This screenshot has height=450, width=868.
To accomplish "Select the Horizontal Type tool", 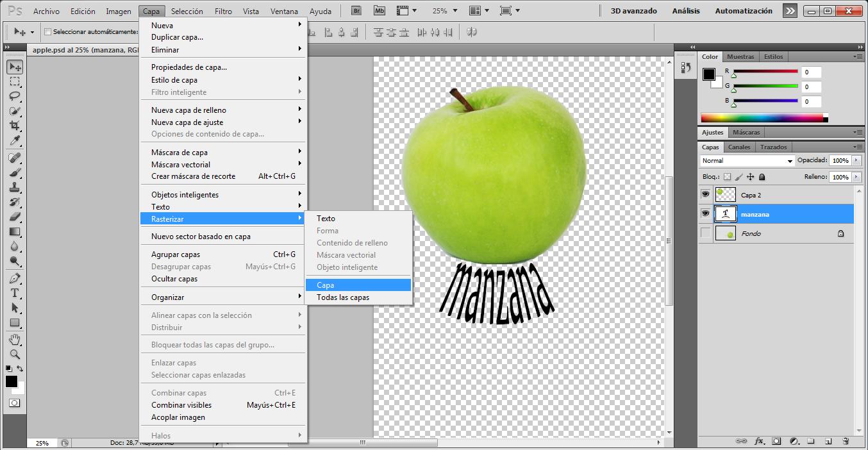I will (15, 293).
